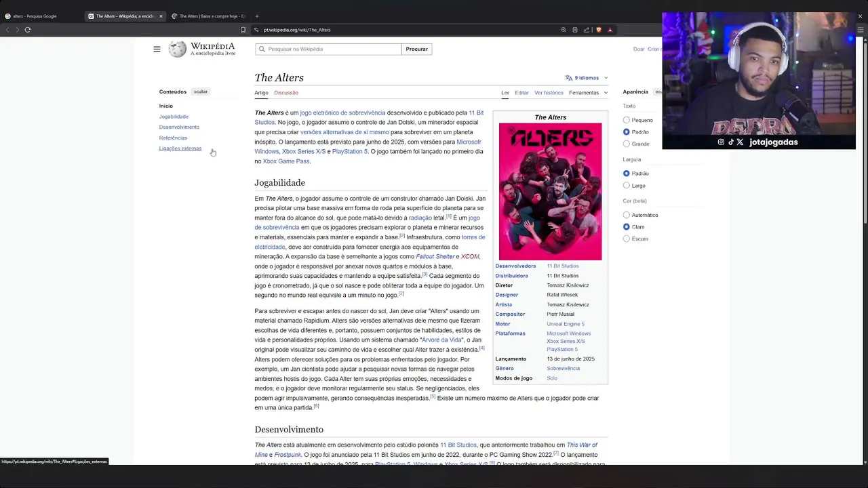Open site settings icon beside URL
This screenshot has height=488, width=868.
tap(256, 30)
